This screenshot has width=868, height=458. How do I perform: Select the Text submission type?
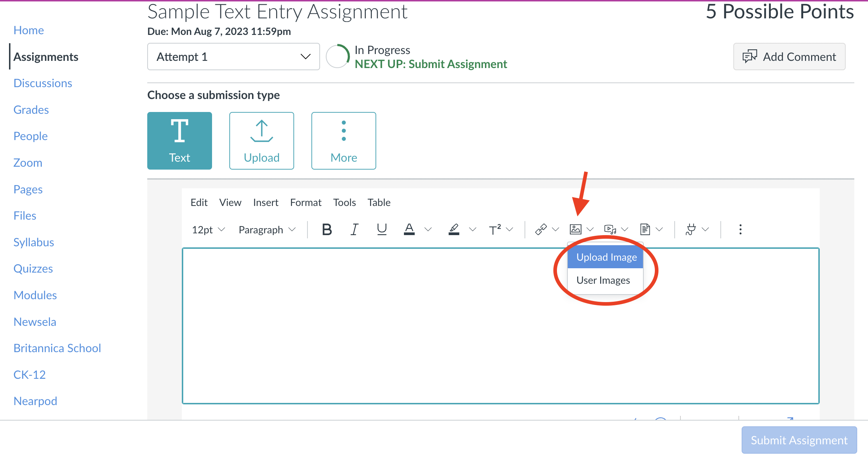click(x=180, y=141)
